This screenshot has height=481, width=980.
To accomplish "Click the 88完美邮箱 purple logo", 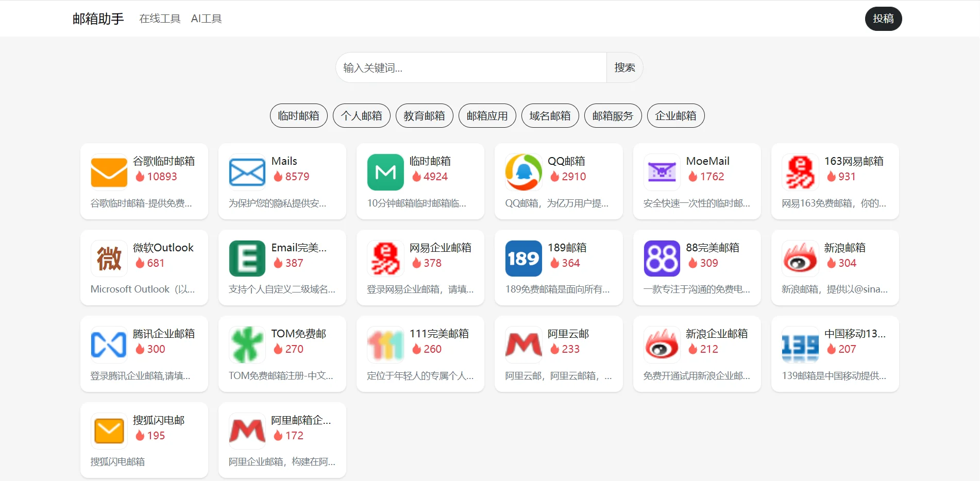I will point(661,258).
